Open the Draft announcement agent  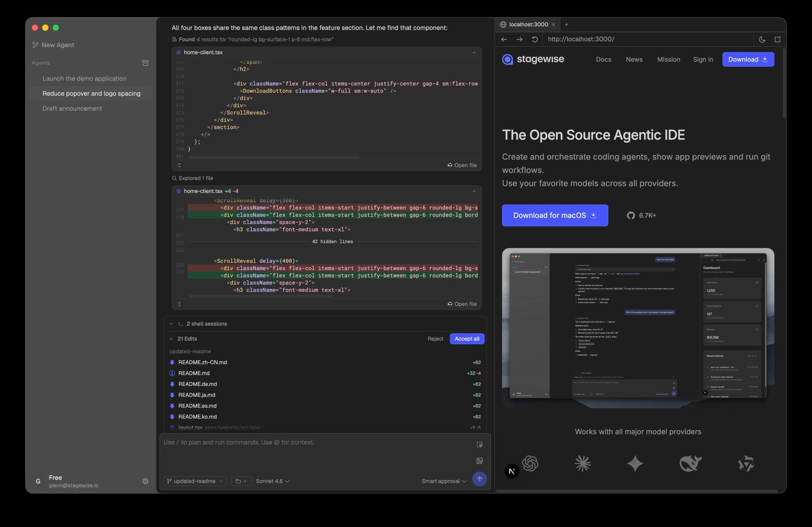click(x=72, y=108)
